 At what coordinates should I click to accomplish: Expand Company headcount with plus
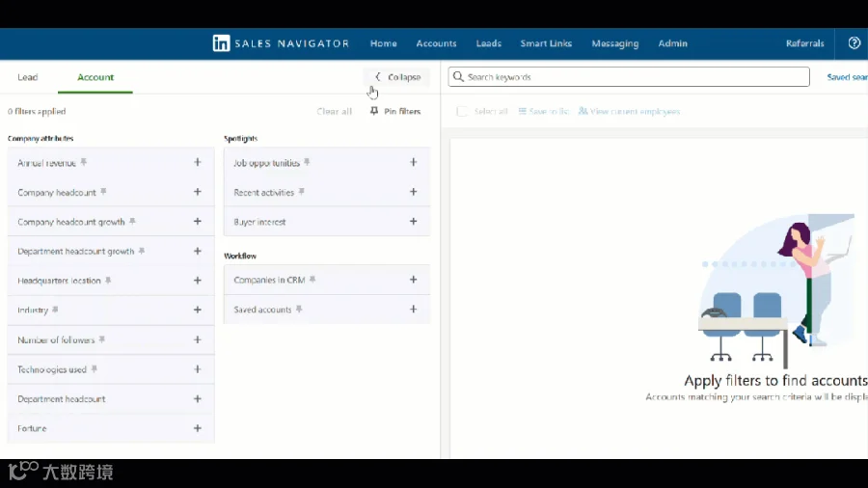198,191
